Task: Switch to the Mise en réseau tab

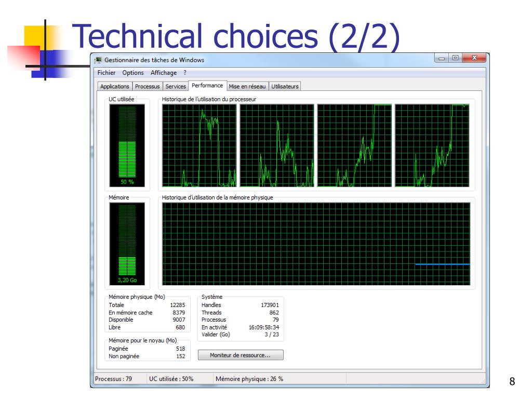Action: (x=247, y=87)
